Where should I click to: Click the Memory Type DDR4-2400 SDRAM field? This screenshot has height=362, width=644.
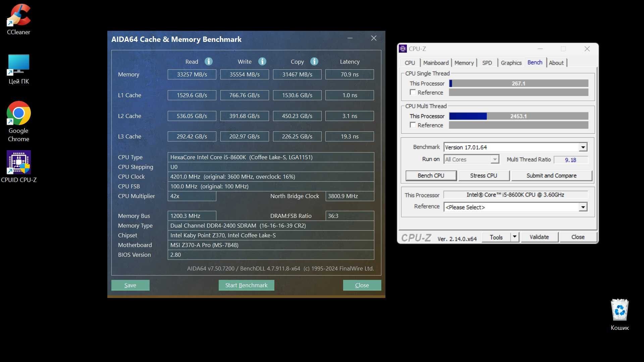271,226
